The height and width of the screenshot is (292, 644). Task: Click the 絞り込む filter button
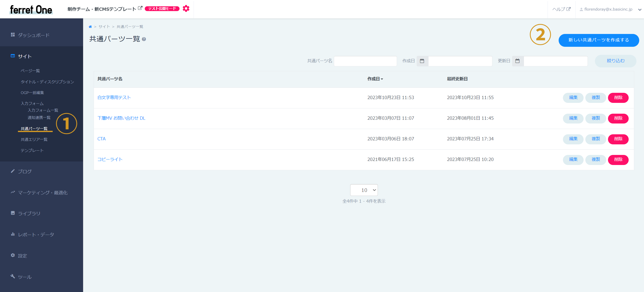616,61
